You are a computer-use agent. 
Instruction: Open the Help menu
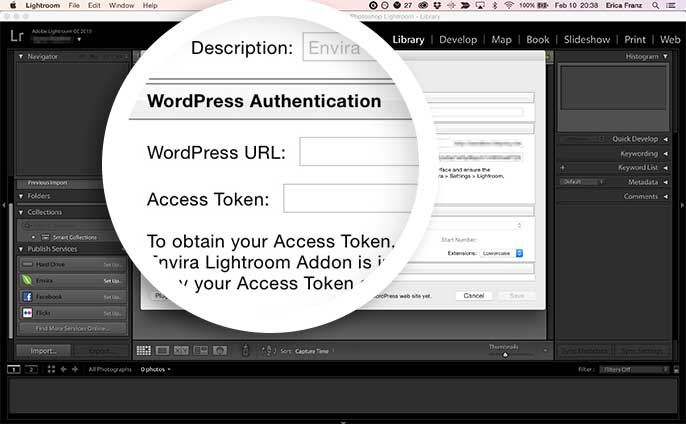[150, 5]
